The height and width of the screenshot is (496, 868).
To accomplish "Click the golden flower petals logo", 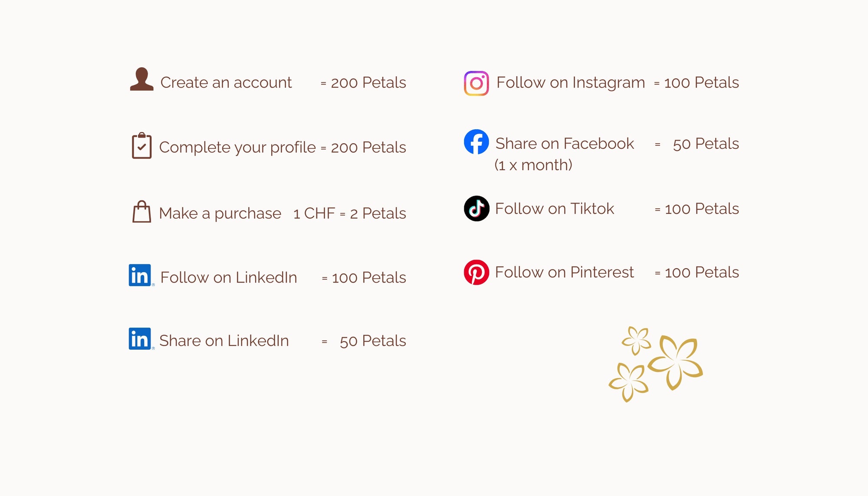I will pos(655,363).
